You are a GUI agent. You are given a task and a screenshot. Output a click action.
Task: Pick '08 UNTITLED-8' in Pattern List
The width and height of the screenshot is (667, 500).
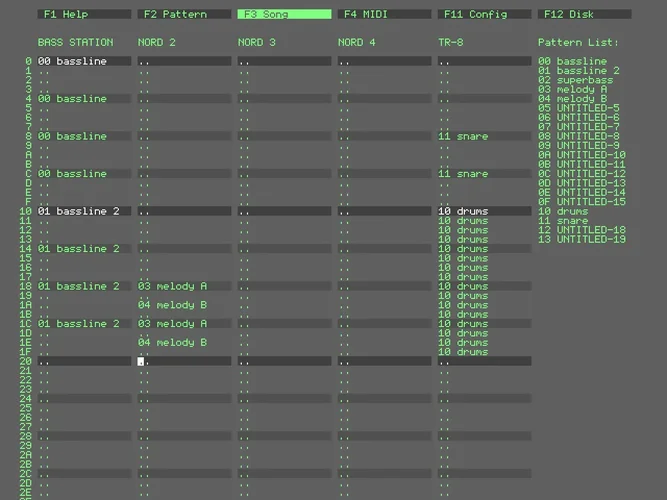579,136
